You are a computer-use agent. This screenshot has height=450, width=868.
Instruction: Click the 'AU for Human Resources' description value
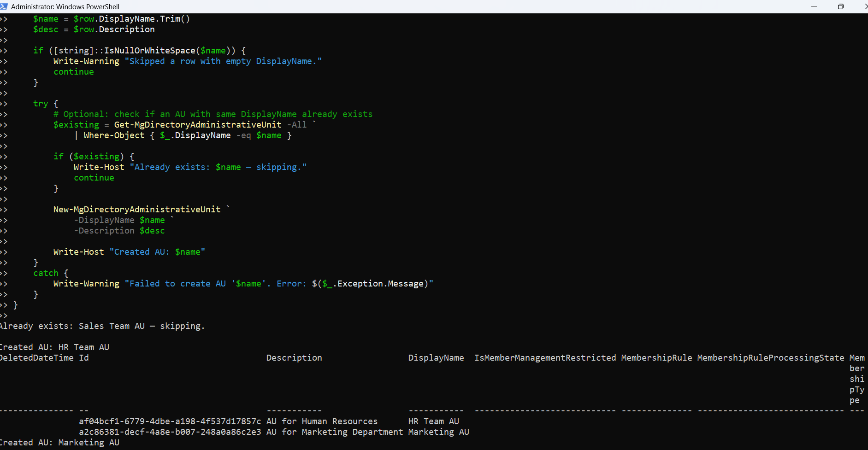pos(322,421)
